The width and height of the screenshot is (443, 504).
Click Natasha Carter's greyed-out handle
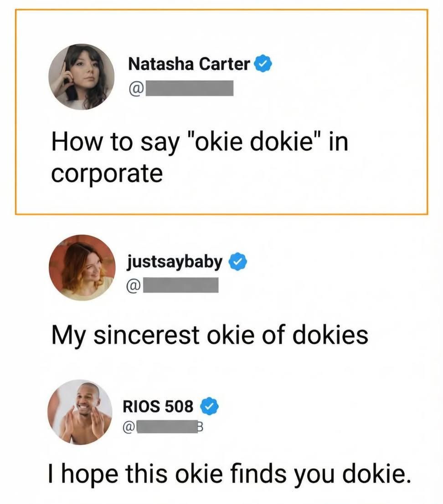pos(190,88)
